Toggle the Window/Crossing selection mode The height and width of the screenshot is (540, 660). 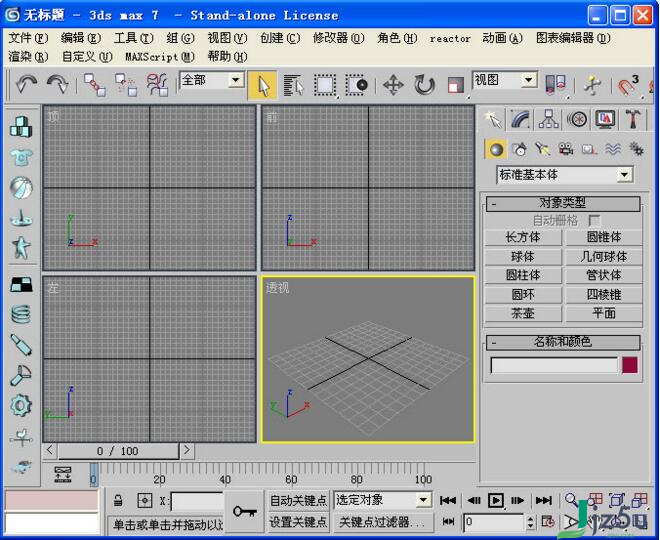(357, 85)
